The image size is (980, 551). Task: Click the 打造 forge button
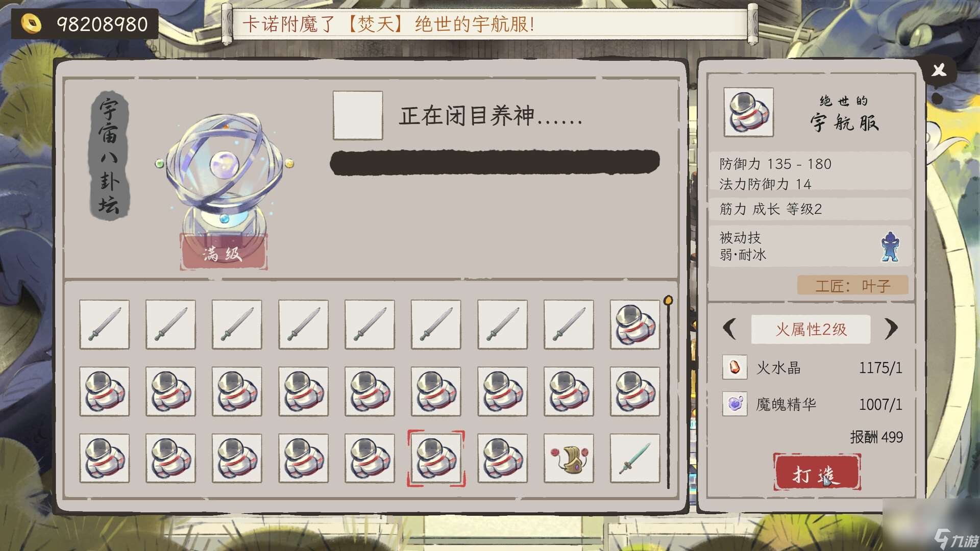tap(817, 473)
